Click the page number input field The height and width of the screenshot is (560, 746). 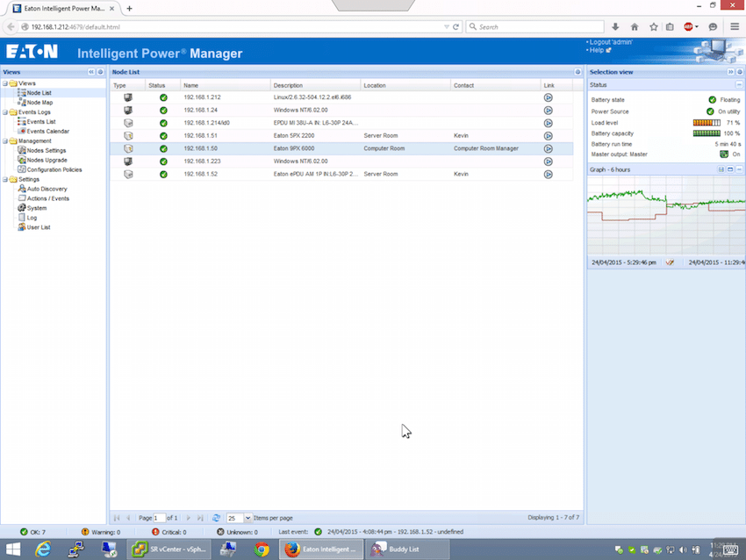click(160, 518)
